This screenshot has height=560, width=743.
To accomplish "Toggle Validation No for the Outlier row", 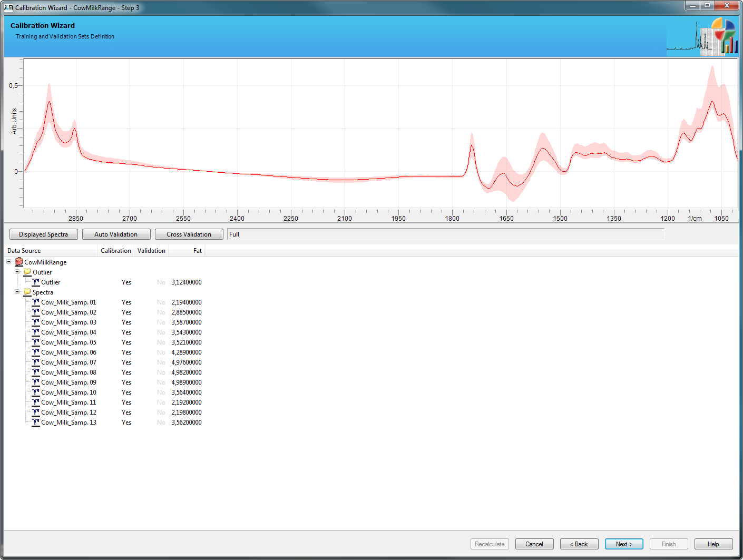I will [x=161, y=282].
